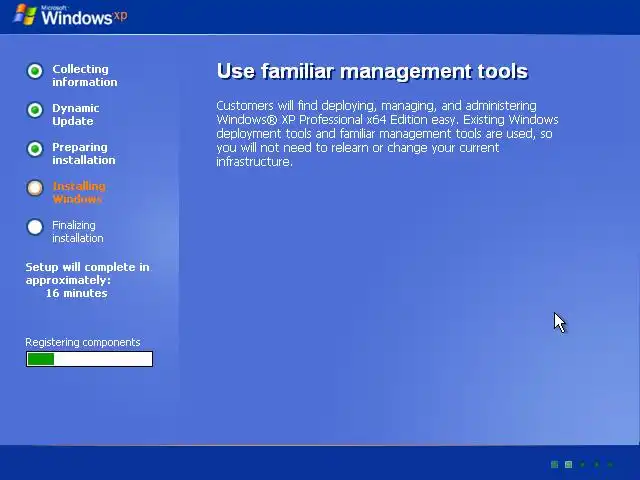This screenshot has height=480, width=640.
Task: Click the paragraph about deploying Windows XP x64
Action: 387,133
